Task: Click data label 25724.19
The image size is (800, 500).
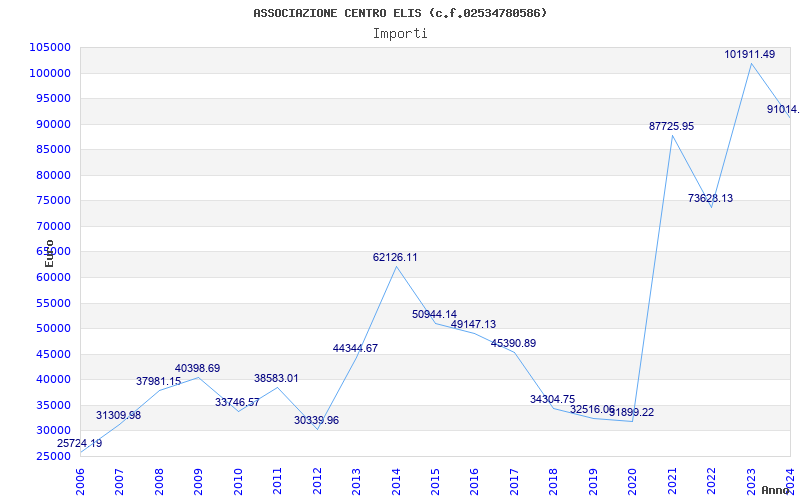Action: 79,443
